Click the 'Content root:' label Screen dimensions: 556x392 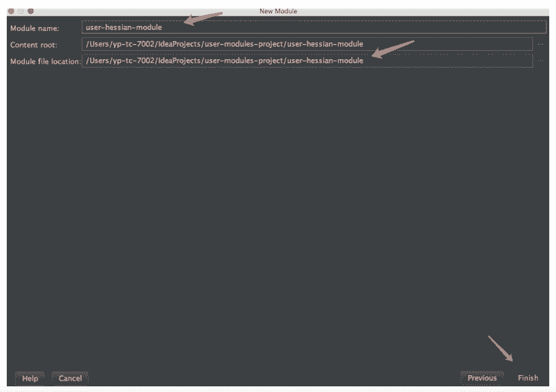pyautogui.click(x=34, y=45)
